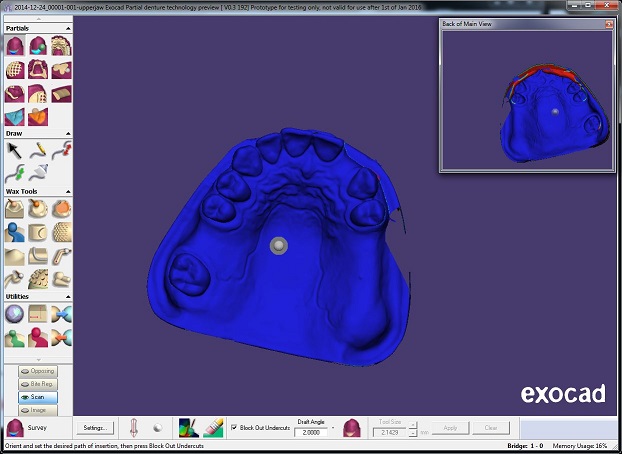Image resolution: width=622 pixels, height=454 pixels.
Task: Collapse the Wax Tools section
Action: point(68,192)
